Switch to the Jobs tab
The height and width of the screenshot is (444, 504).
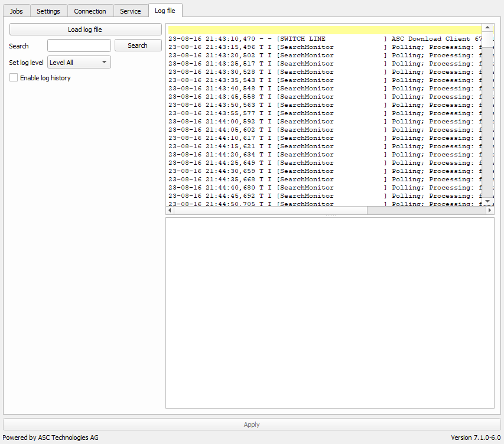coord(16,11)
